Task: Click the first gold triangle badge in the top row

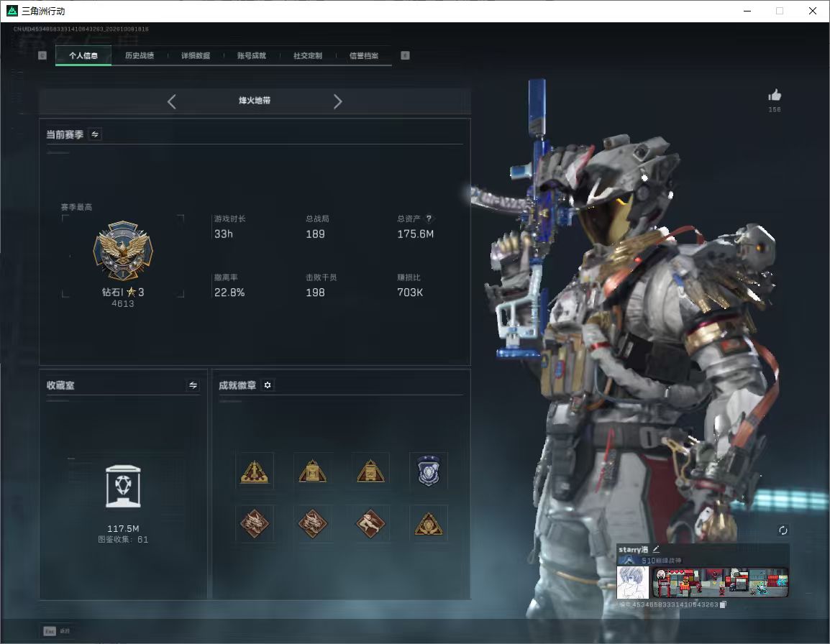Action: tap(255, 471)
